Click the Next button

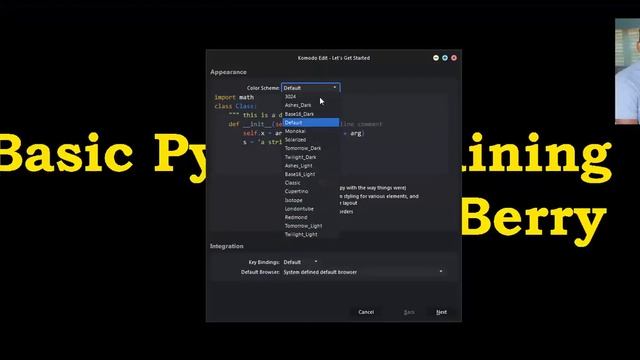441,312
